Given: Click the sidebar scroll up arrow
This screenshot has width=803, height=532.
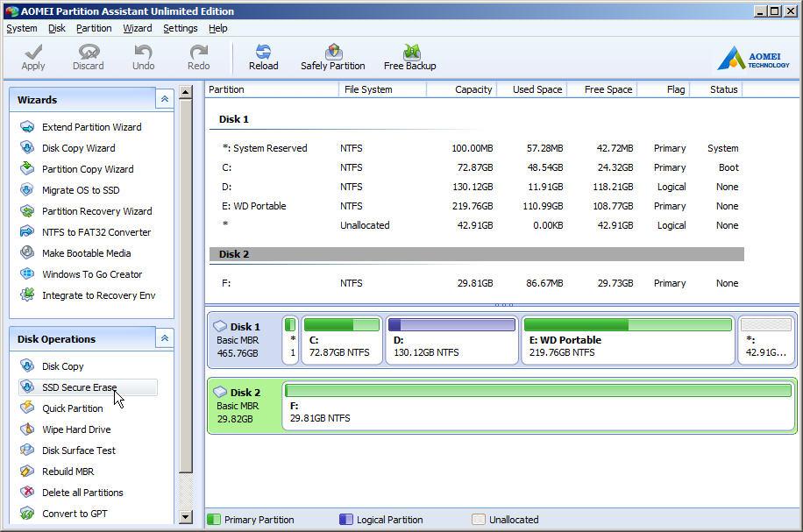Looking at the screenshot, I should tap(185, 93).
